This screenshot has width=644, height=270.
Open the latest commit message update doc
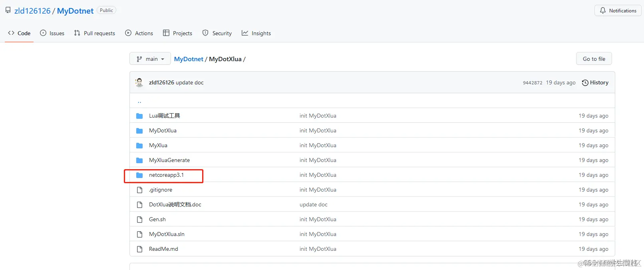pyautogui.click(x=190, y=82)
